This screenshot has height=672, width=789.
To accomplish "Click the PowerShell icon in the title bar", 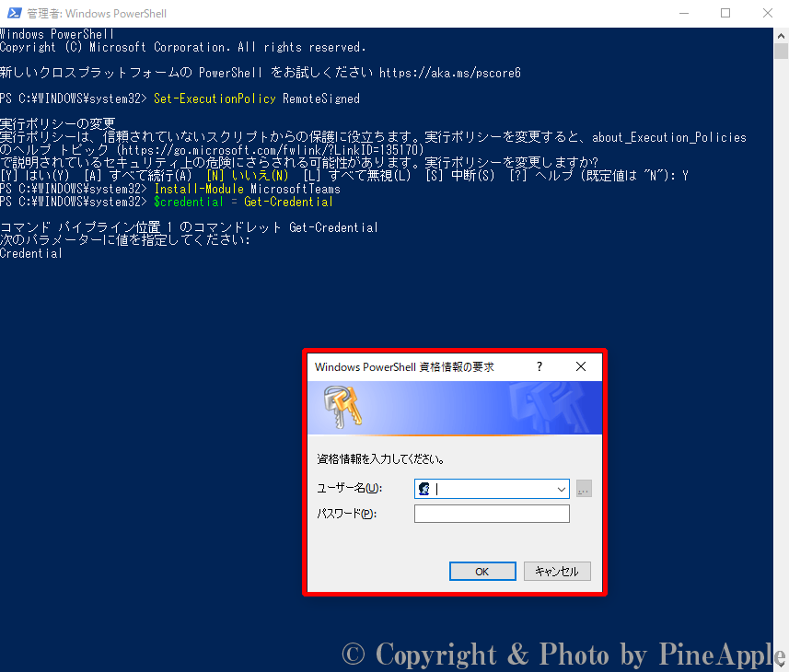I will point(15,14).
